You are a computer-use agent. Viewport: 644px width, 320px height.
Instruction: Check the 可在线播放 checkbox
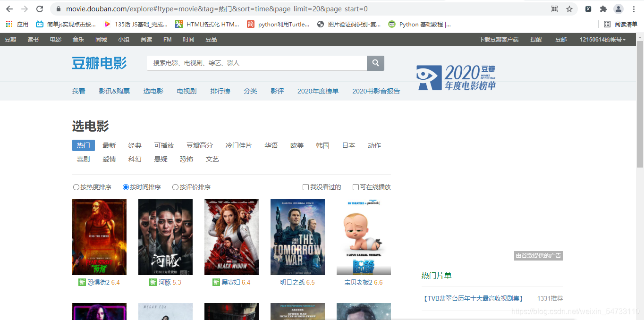[x=356, y=187]
